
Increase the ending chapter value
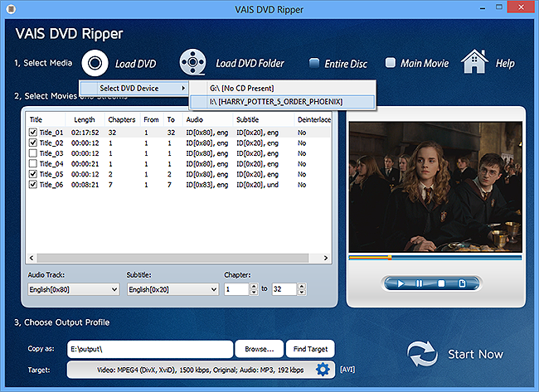coord(302,287)
